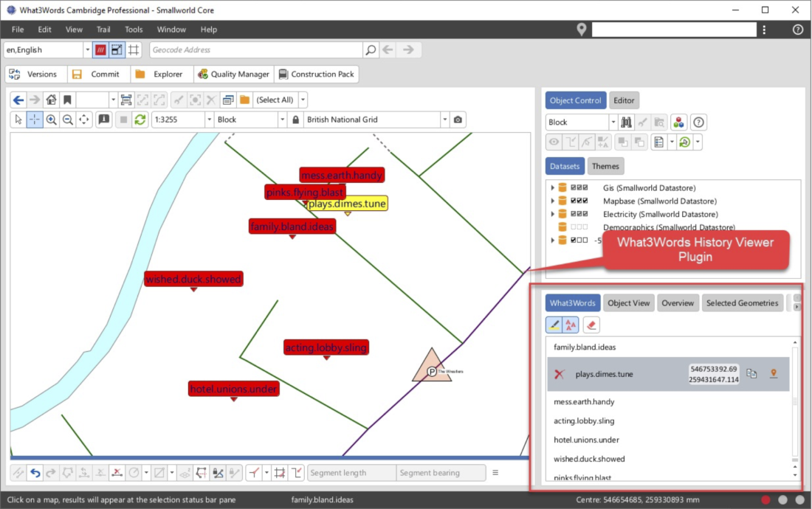Screen dimensions: 812x509
Task: Click the magnifier search icon beside Geocode Address
Action: [x=371, y=49]
